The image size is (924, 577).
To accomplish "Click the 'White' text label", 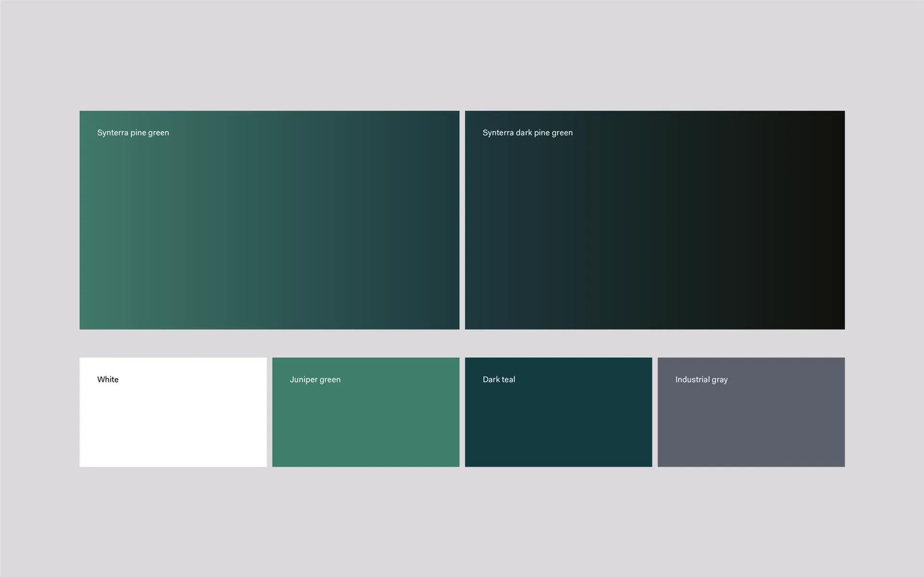I will (x=108, y=380).
